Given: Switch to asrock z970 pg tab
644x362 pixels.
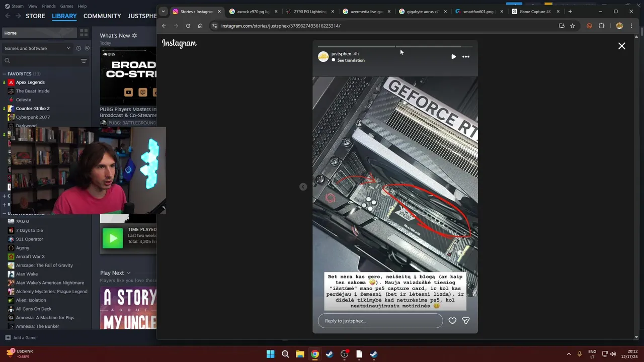Looking at the screenshot, I should (253, 12).
